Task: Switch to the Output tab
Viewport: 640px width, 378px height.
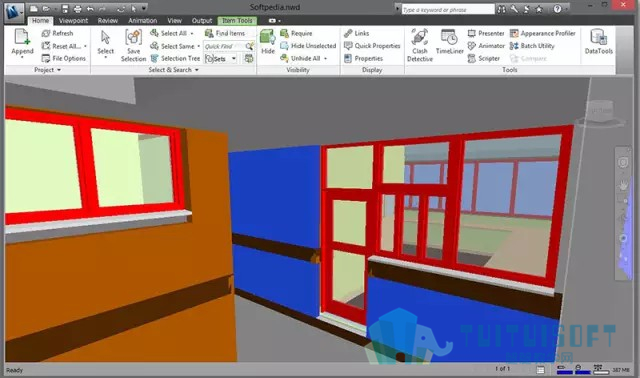Action: point(202,20)
